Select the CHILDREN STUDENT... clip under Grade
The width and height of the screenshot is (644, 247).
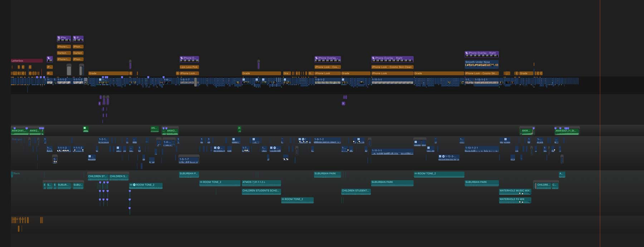tap(356, 192)
